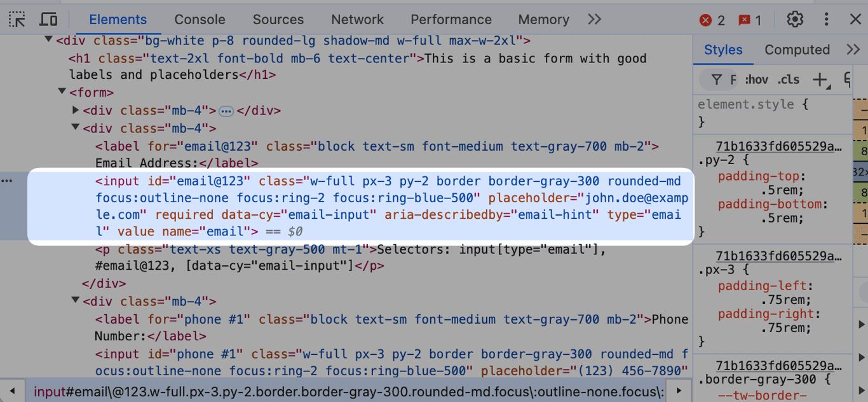
Task: Open the Memory tab
Action: point(544,20)
